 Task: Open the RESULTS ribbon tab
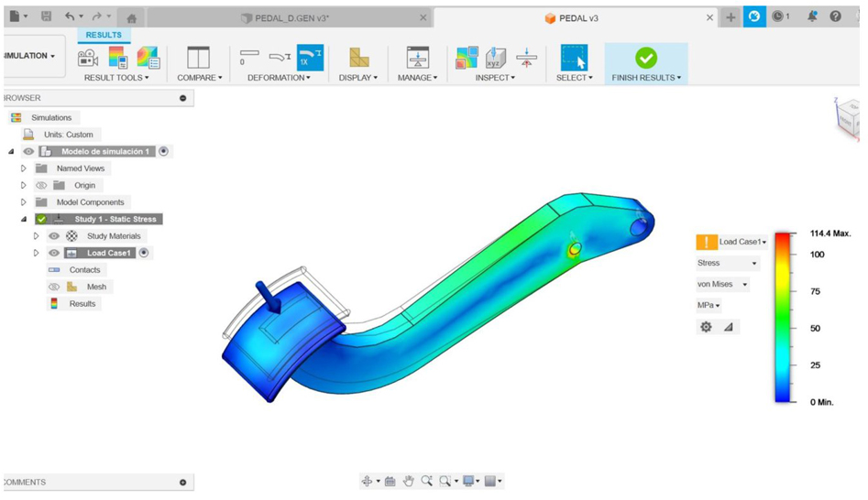(x=104, y=35)
